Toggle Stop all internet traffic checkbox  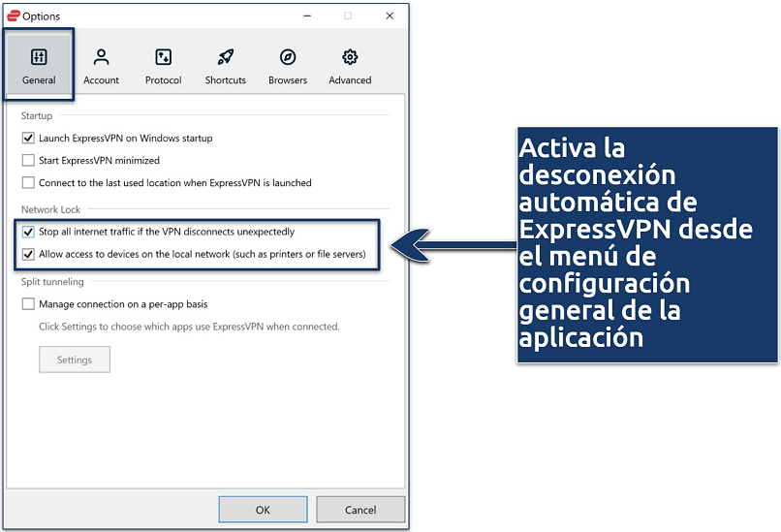pyautogui.click(x=28, y=232)
